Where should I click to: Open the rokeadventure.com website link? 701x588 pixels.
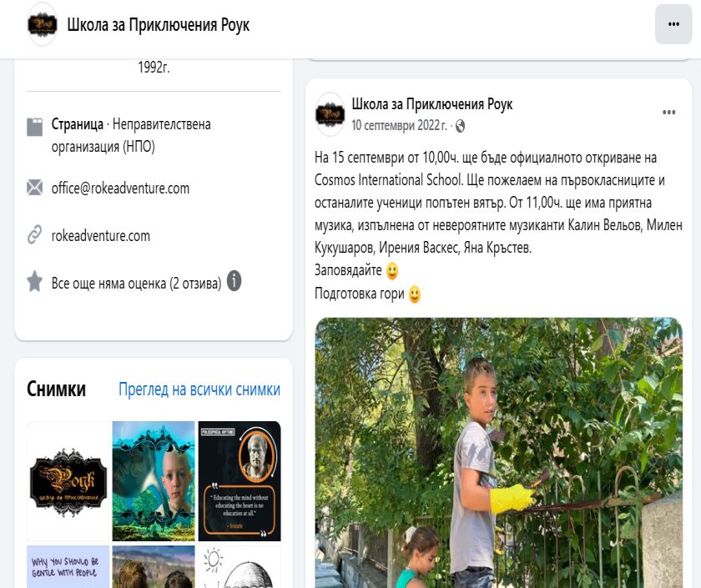pos(101,235)
